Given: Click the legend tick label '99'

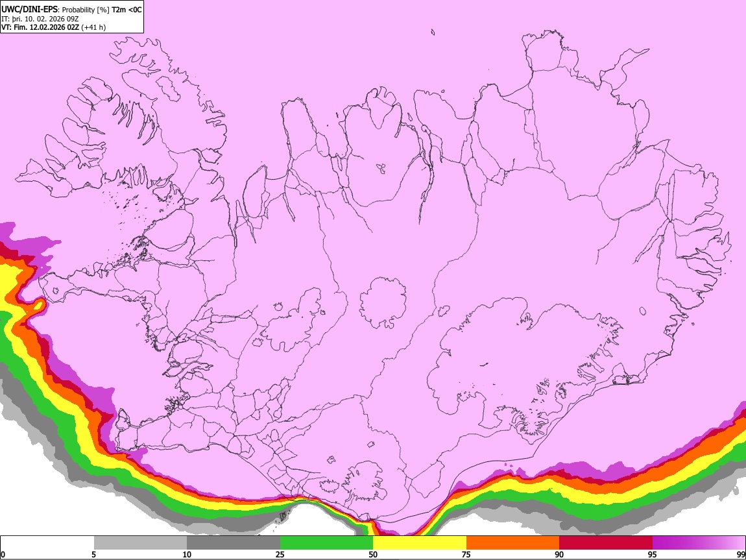Looking at the screenshot, I should (x=740, y=555).
